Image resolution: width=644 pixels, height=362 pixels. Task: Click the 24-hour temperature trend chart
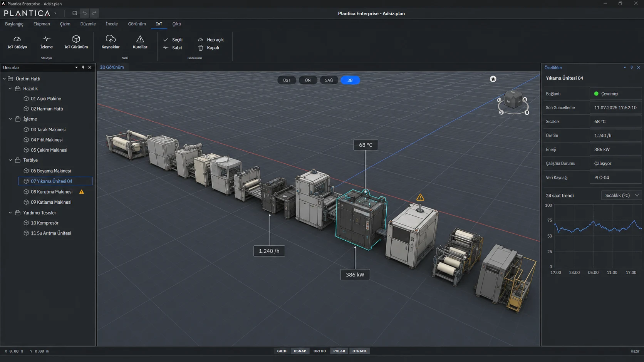[597, 236]
